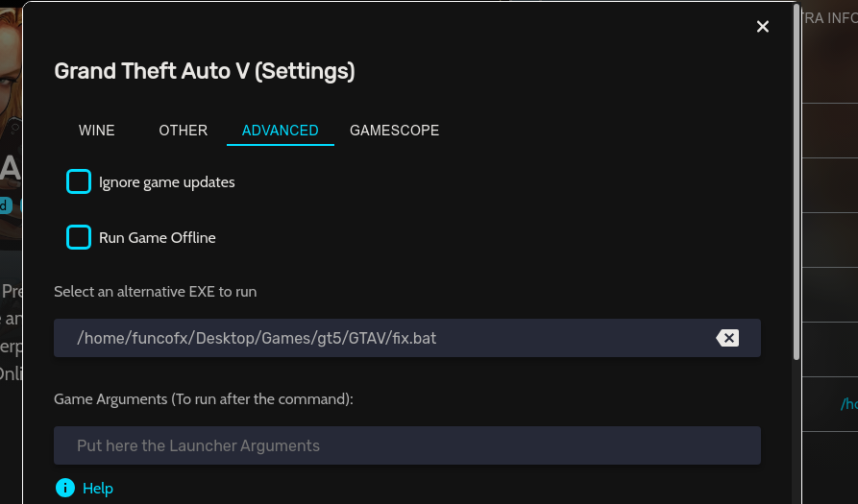Open the OTHER settings tab

coord(184,131)
